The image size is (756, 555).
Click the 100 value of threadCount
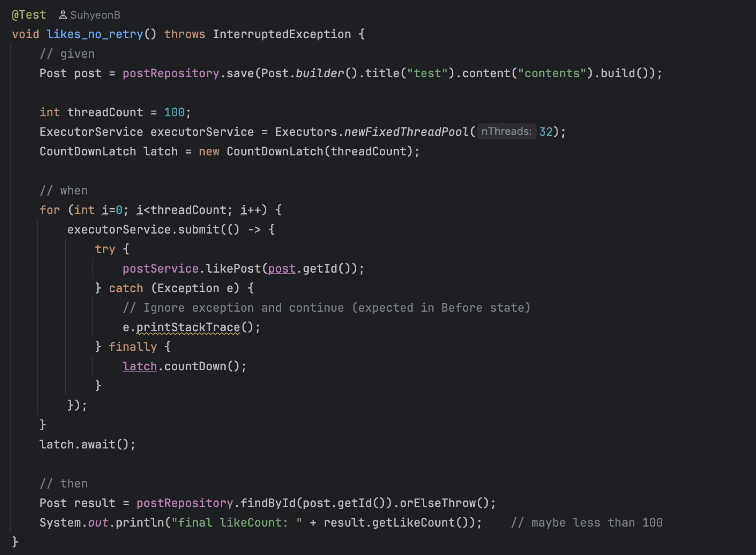tap(174, 112)
